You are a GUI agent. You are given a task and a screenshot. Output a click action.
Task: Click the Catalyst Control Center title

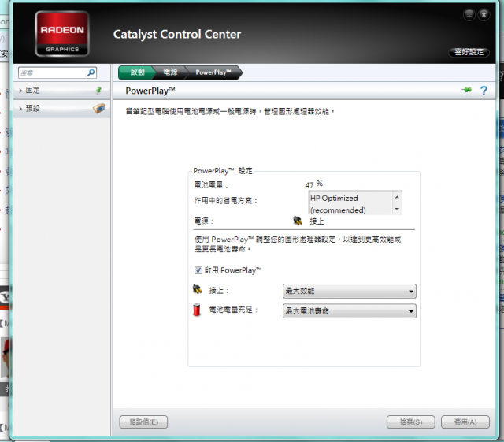177,34
